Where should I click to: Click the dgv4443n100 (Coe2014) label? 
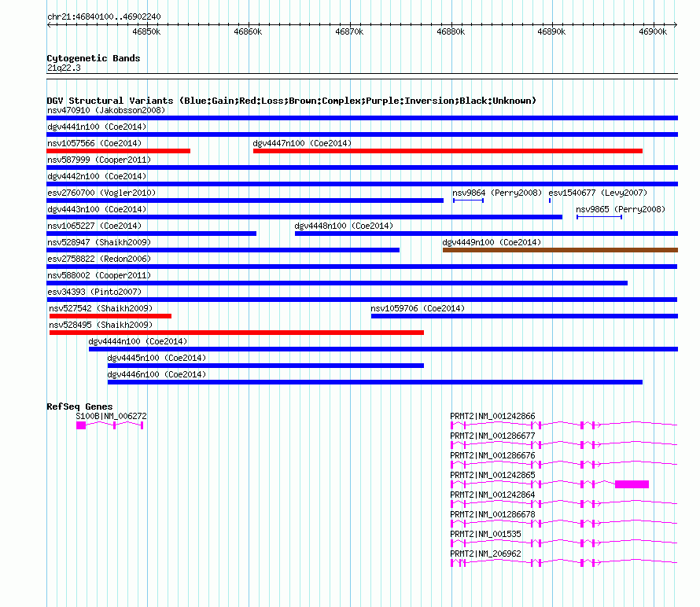tap(97, 209)
